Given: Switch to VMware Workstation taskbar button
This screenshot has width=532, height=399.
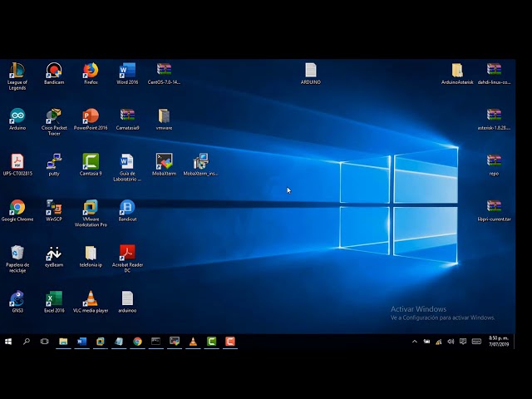Looking at the screenshot, I should click(100, 342).
